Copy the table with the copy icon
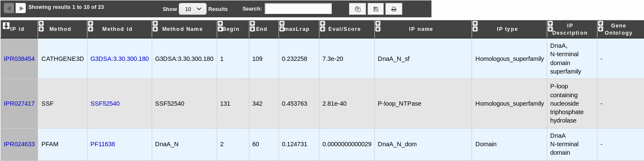644x161 pixels. click(357, 9)
